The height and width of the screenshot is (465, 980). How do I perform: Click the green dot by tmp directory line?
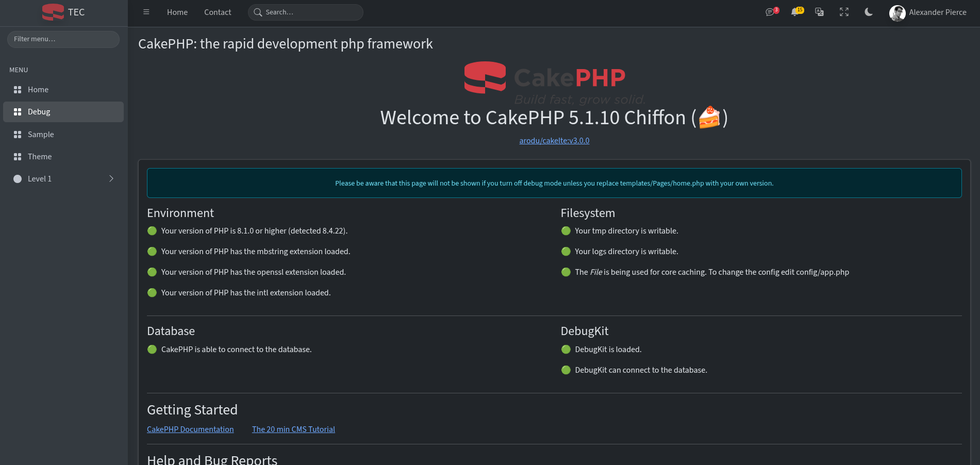[x=566, y=231]
